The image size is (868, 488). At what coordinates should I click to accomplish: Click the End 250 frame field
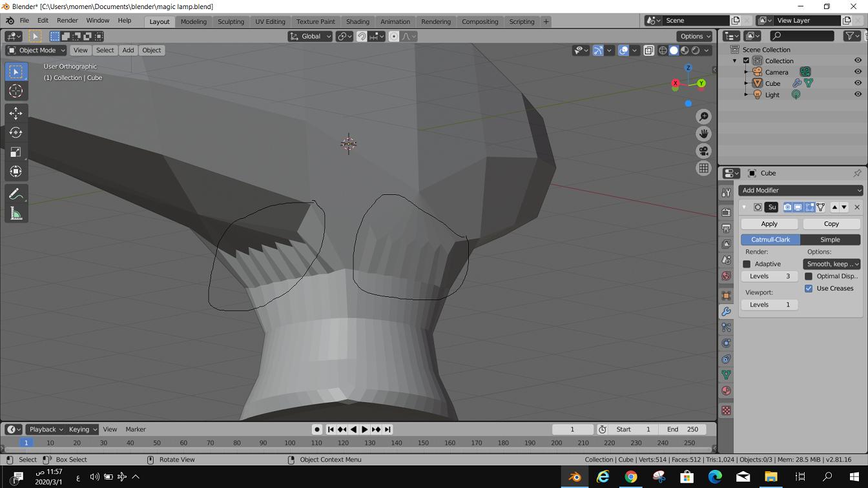coord(683,429)
